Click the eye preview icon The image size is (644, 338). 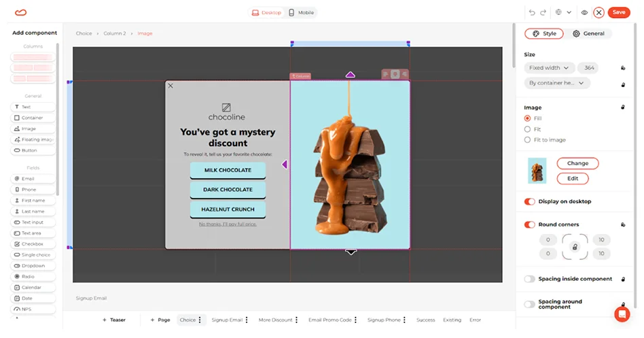tap(584, 12)
